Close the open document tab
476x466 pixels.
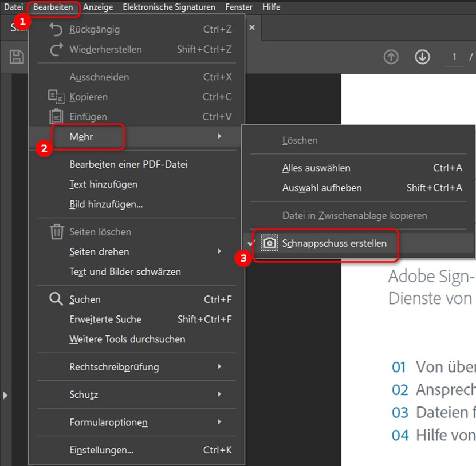(252, 27)
